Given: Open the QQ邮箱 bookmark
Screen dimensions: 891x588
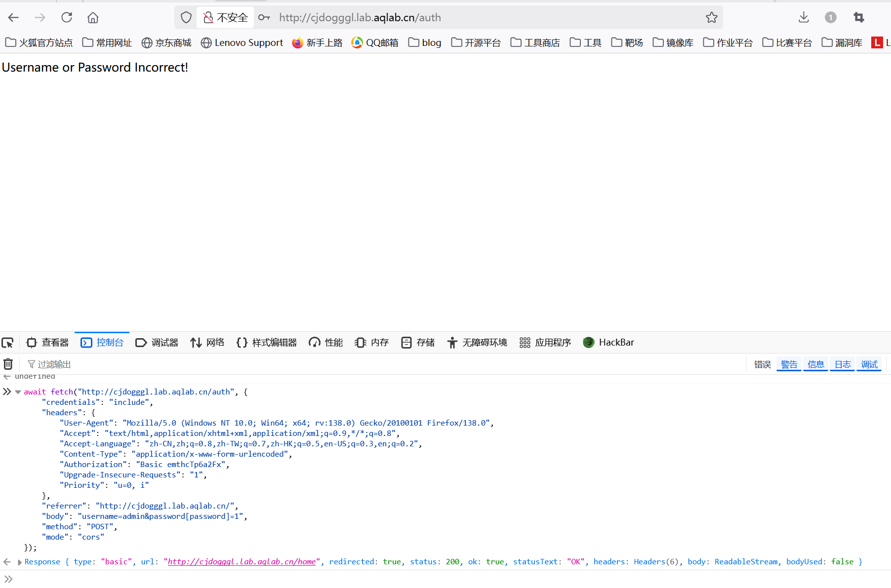Looking at the screenshot, I should point(375,43).
